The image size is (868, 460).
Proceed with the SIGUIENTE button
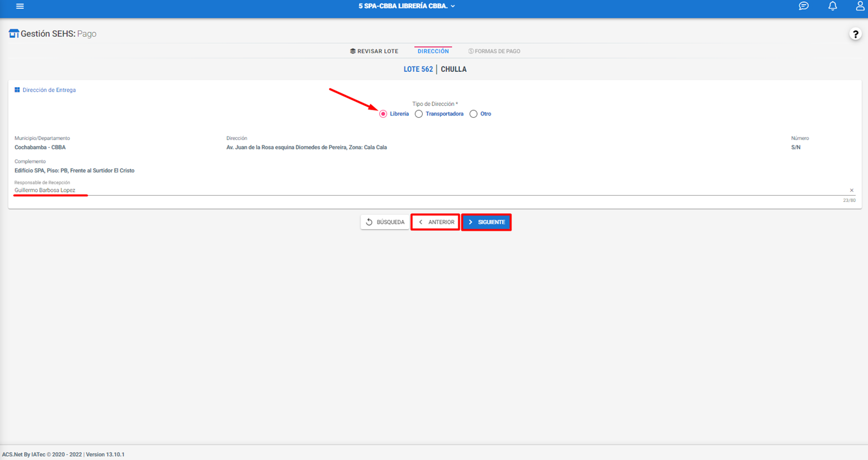[487, 222]
